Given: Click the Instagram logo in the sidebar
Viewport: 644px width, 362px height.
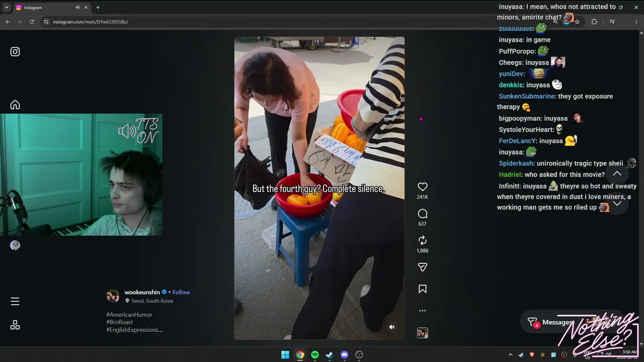Looking at the screenshot, I should 15,51.
